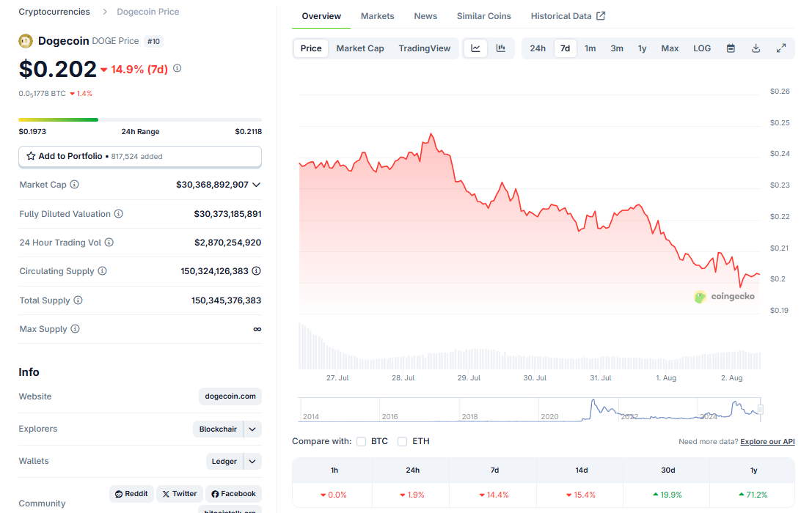Image resolution: width=812 pixels, height=513 pixels.
Task: Click the 14d change value 15.4%
Action: coord(580,495)
